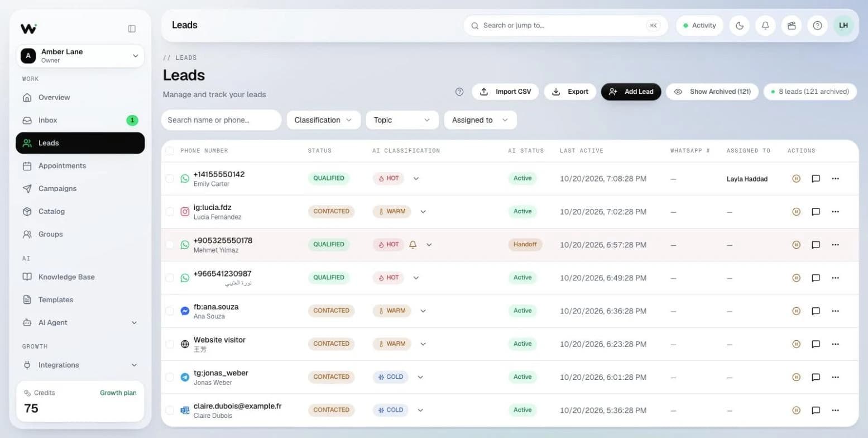This screenshot has height=438, width=868.
Task: Open more actions for the Mehmet Yilmaz row
Action: click(x=835, y=245)
